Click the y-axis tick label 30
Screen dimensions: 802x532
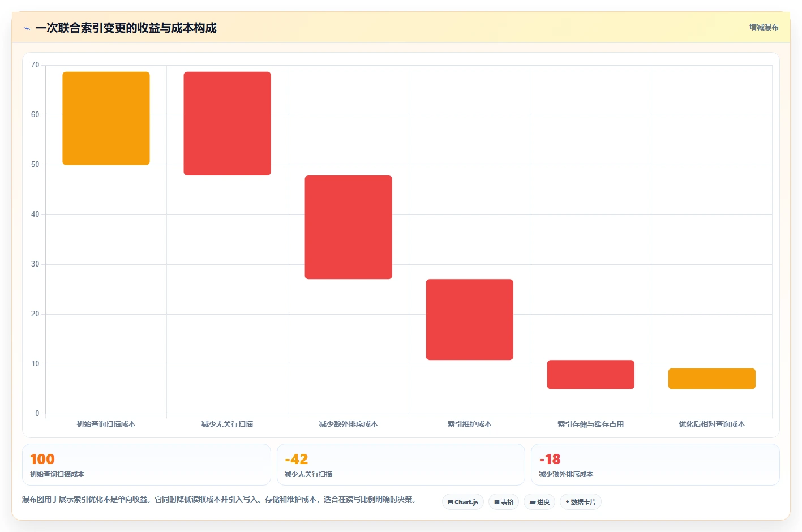[x=35, y=264]
